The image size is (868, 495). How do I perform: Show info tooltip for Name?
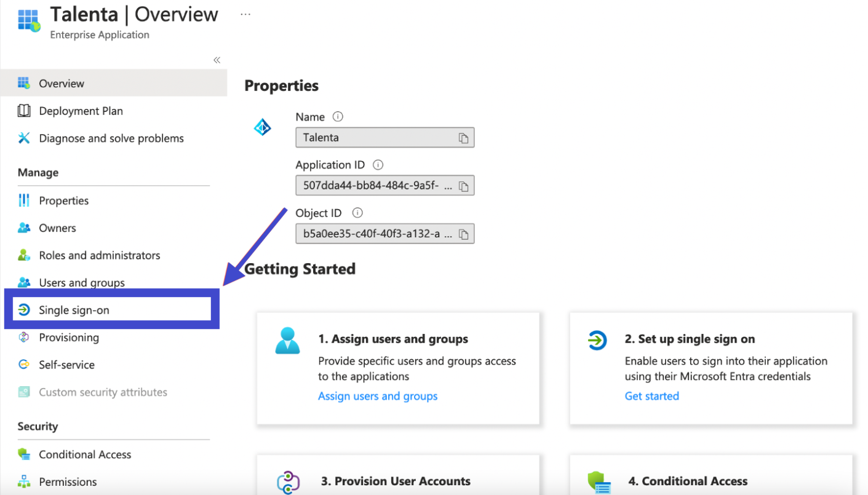pyautogui.click(x=338, y=116)
